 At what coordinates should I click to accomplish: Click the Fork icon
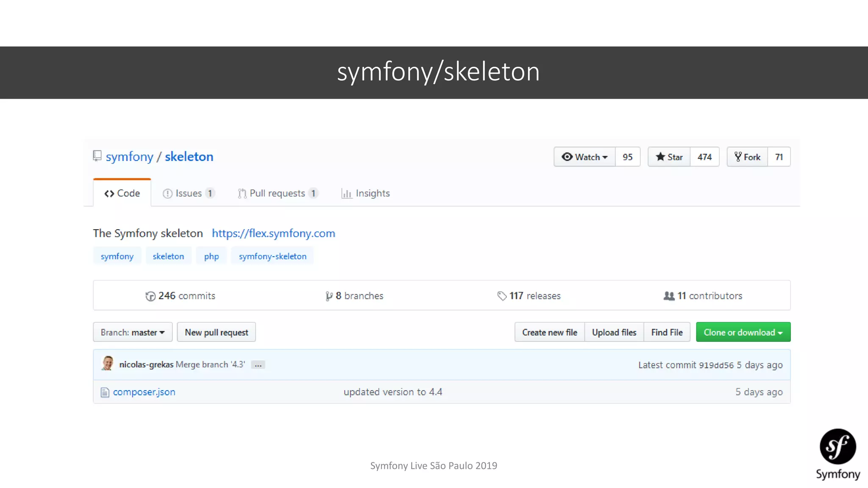(738, 157)
